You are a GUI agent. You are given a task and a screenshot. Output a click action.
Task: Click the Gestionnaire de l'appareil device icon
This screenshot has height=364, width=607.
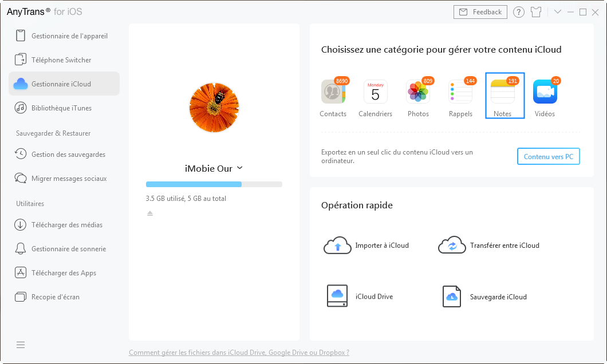tap(21, 35)
